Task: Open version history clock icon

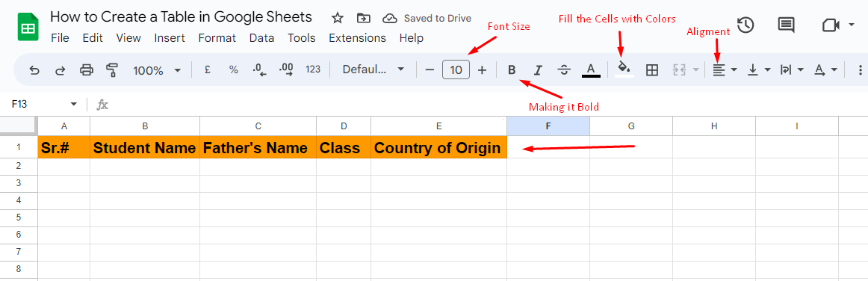Action: [x=745, y=25]
